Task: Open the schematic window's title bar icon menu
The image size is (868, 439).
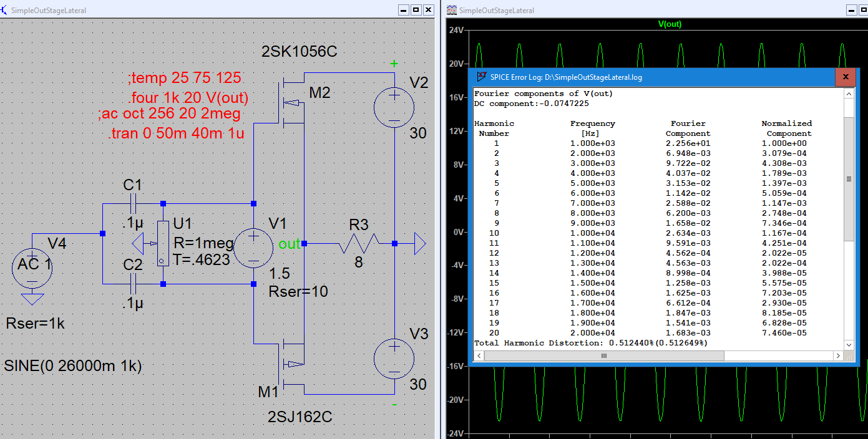Action: tap(5, 10)
